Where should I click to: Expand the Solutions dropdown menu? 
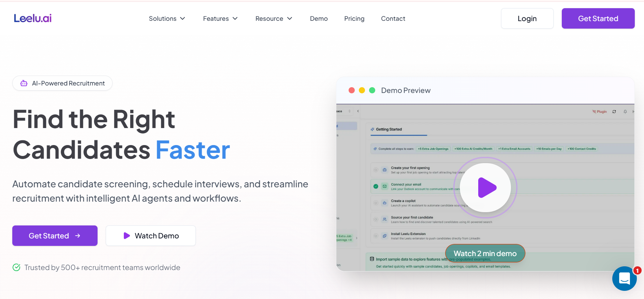coord(167,19)
